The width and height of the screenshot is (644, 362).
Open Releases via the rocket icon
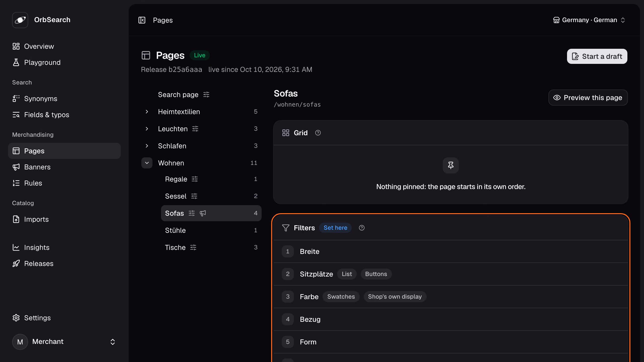coord(16,263)
